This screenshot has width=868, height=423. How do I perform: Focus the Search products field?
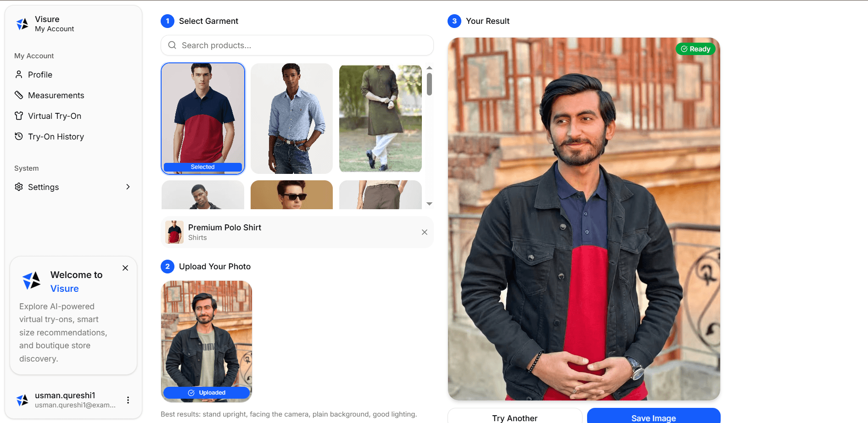[303, 45]
